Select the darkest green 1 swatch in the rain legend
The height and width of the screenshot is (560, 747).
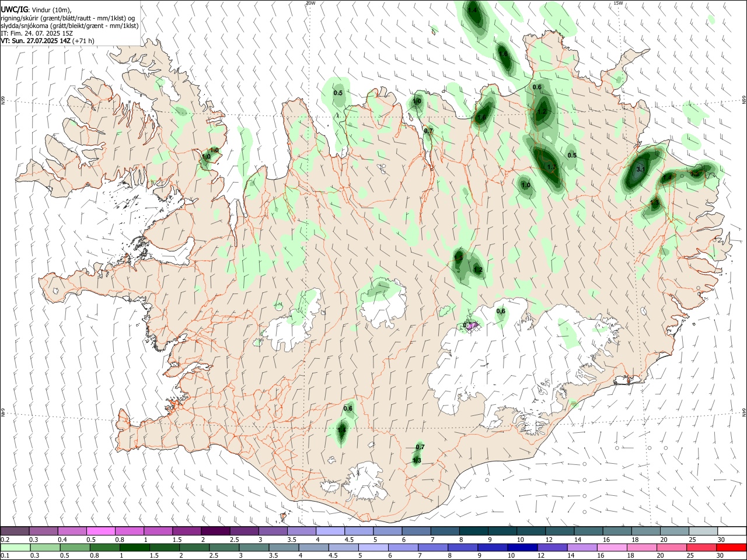134,547
